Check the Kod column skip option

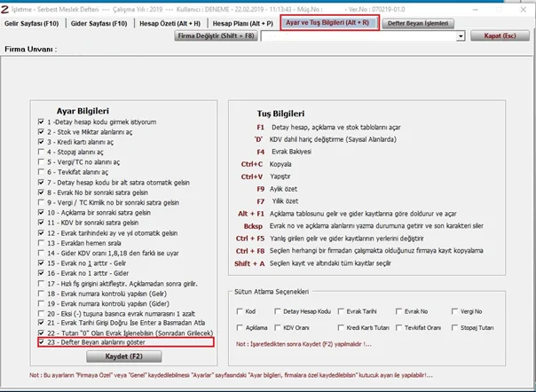point(240,311)
